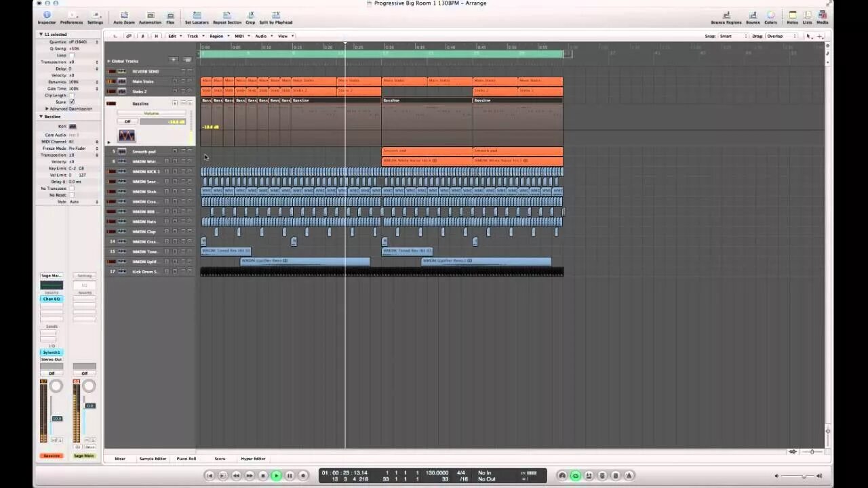Viewport: 868px width, 488px height.
Task: Click the Rewind button in the transport
Action: click(x=236, y=476)
